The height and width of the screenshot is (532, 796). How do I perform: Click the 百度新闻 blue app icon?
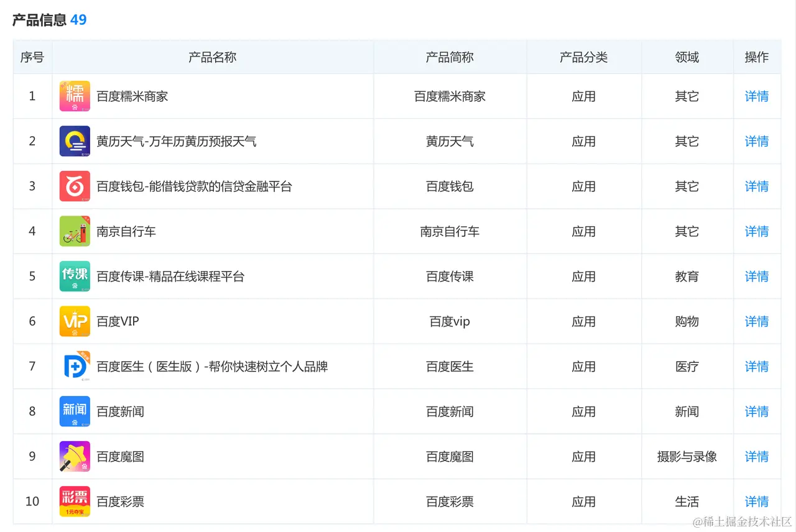coord(75,411)
